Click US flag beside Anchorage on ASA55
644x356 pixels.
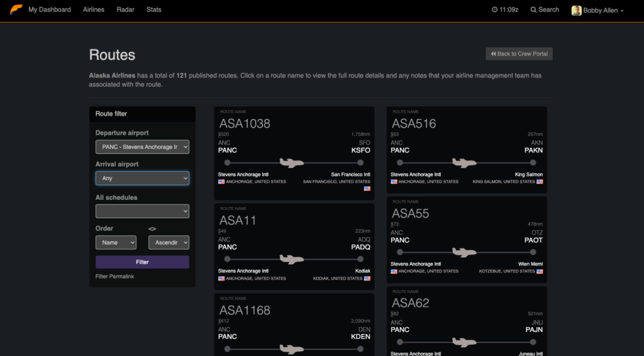pyautogui.click(x=394, y=271)
